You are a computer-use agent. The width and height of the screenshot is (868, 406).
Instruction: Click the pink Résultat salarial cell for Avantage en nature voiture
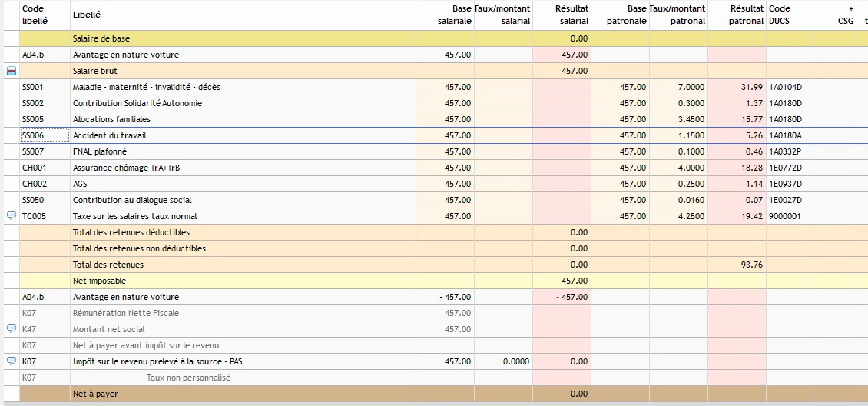562,55
